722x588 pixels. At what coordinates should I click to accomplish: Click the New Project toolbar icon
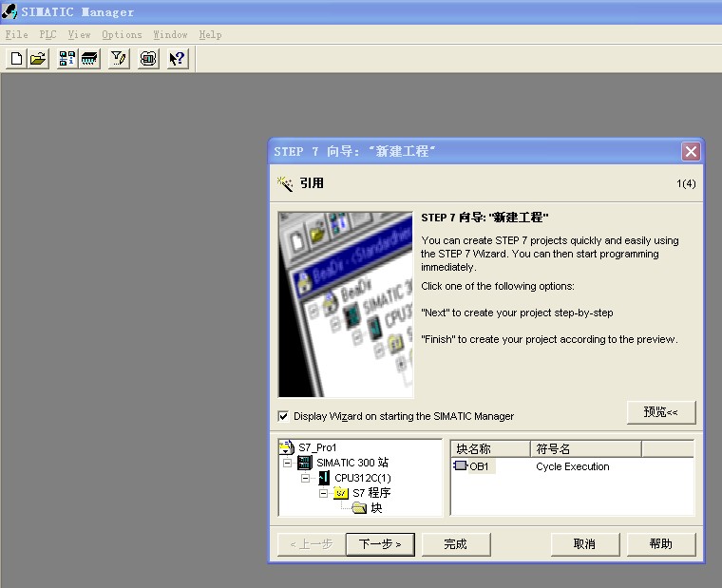16,59
